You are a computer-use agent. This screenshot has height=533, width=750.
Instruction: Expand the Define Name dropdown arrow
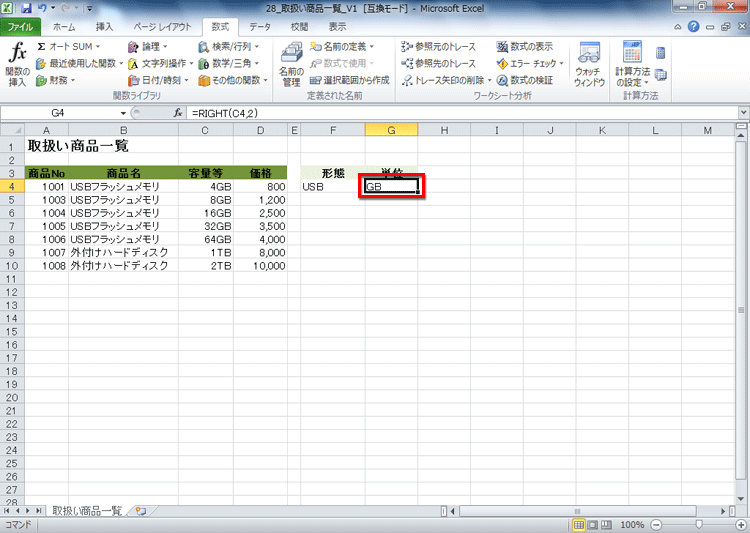(x=372, y=46)
